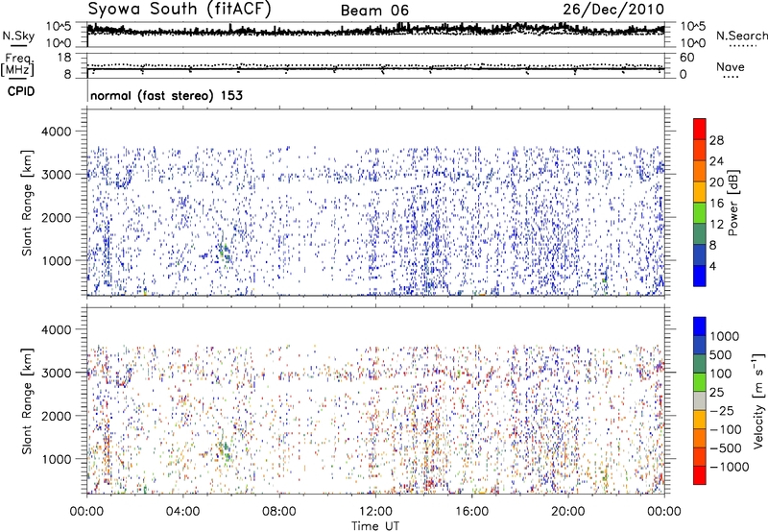
Task: Click the green echo cluster in velocity panel
Action: [x=225, y=449]
